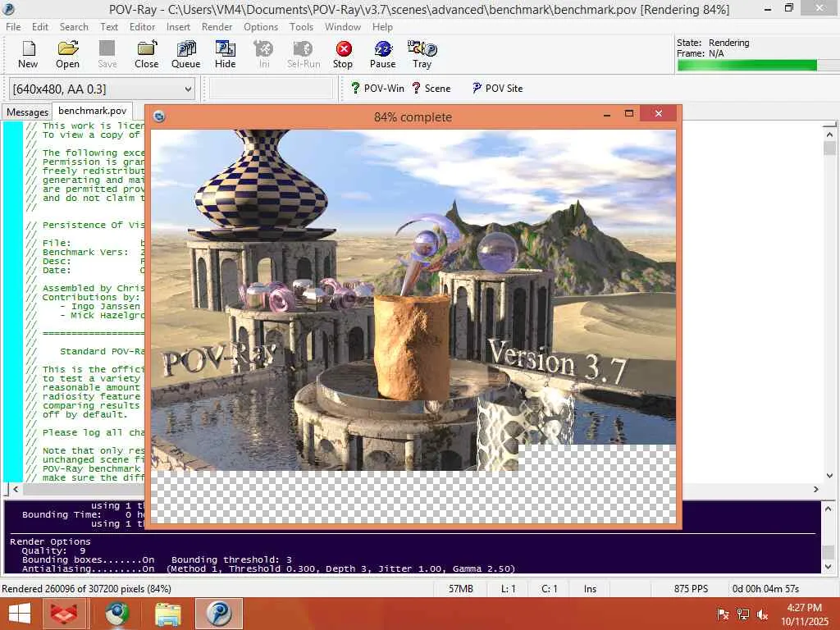Click POV-Ray taskbar icon
840x630 pixels.
(x=219, y=614)
